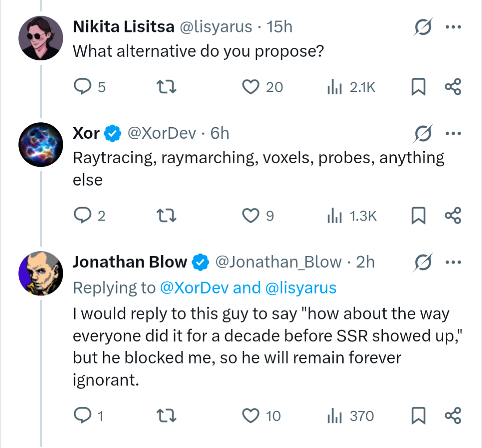Image resolution: width=482 pixels, height=448 pixels.
Task: Click the @XorDev mention link
Action: (194, 288)
